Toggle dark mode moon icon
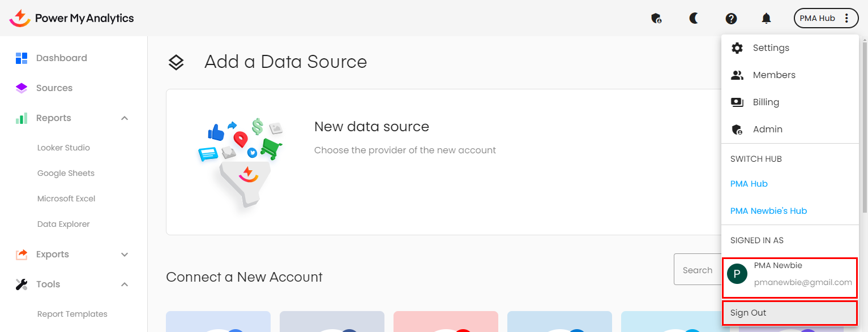868x332 pixels. tap(694, 18)
